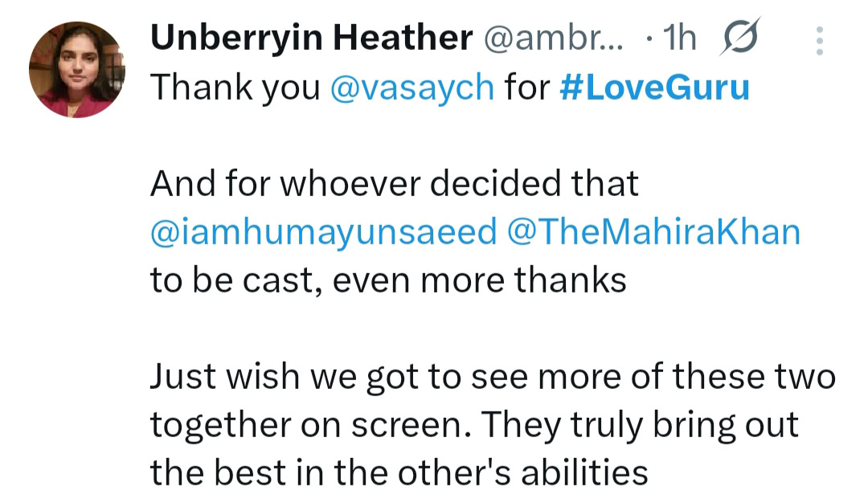Open the Unberryin Heather display name
The image size is (868, 503).
pyautogui.click(x=311, y=39)
